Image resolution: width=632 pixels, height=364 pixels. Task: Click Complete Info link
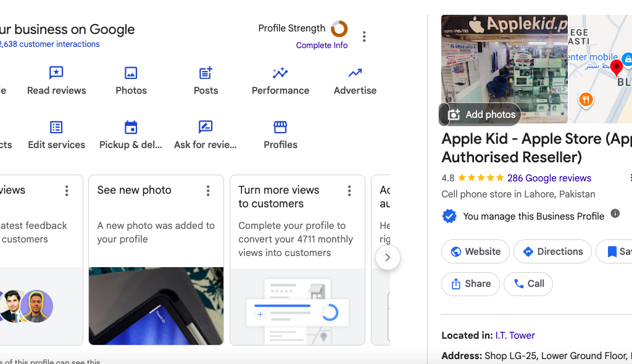click(x=322, y=45)
